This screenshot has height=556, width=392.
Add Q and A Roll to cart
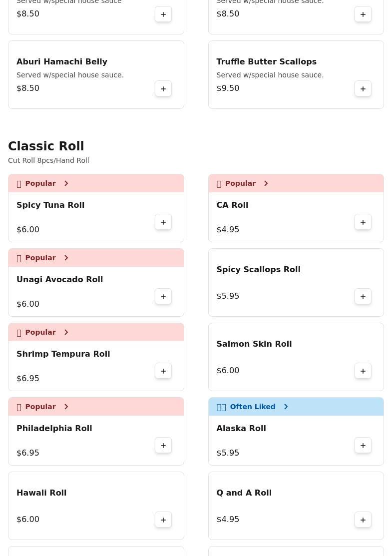(x=363, y=520)
